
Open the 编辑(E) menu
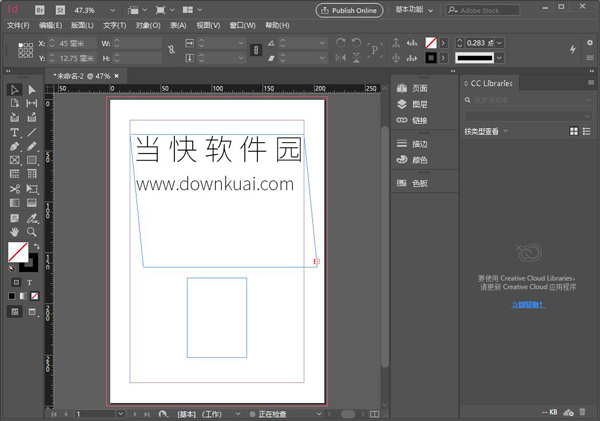click(51, 26)
